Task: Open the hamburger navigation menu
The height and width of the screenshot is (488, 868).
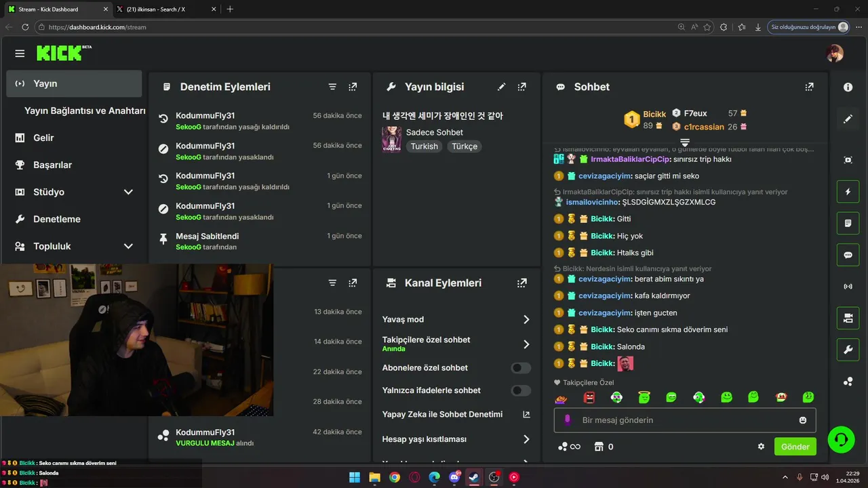Action: coord(20,54)
